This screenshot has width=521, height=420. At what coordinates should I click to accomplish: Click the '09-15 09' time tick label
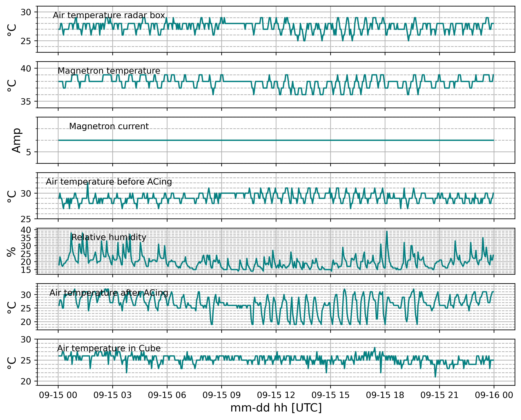coord(221,395)
